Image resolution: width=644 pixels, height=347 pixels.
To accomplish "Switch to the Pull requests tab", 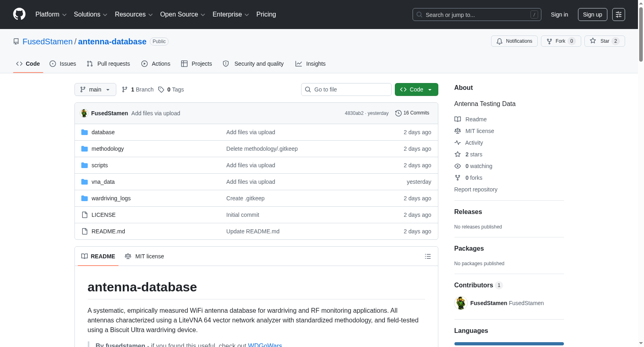I will [108, 64].
